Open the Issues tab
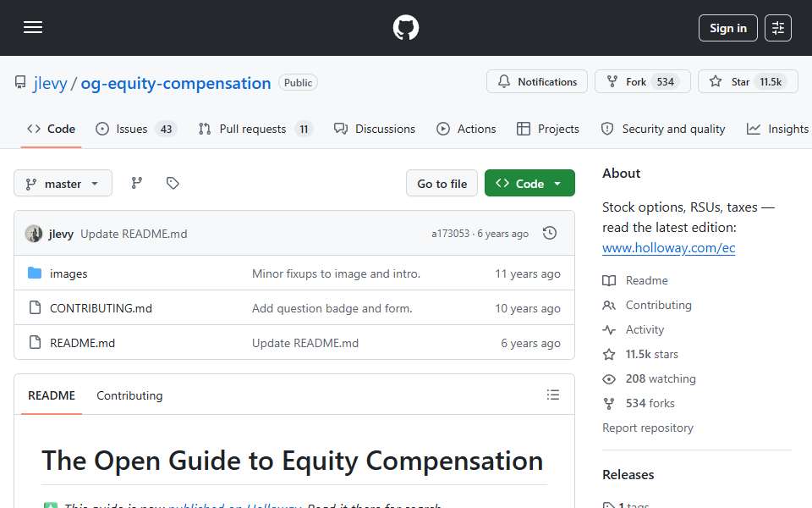The height and width of the screenshot is (508, 812). (x=136, y=129)
